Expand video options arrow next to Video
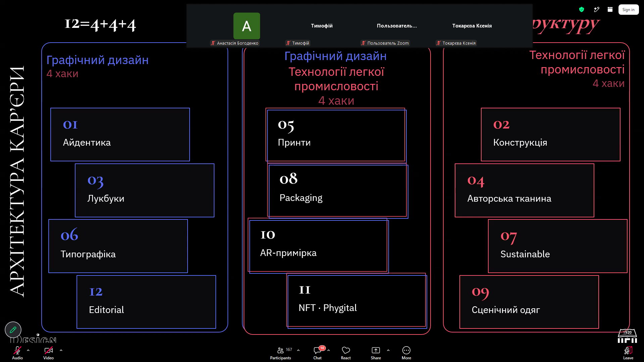Screen dimensions: 644x362 click(x=61, y=350)
